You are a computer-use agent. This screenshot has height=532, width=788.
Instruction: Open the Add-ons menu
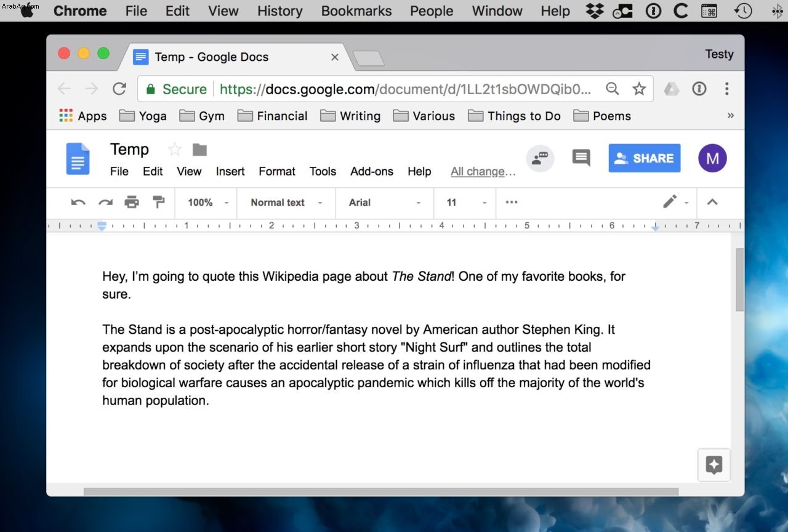click(372, 171)
